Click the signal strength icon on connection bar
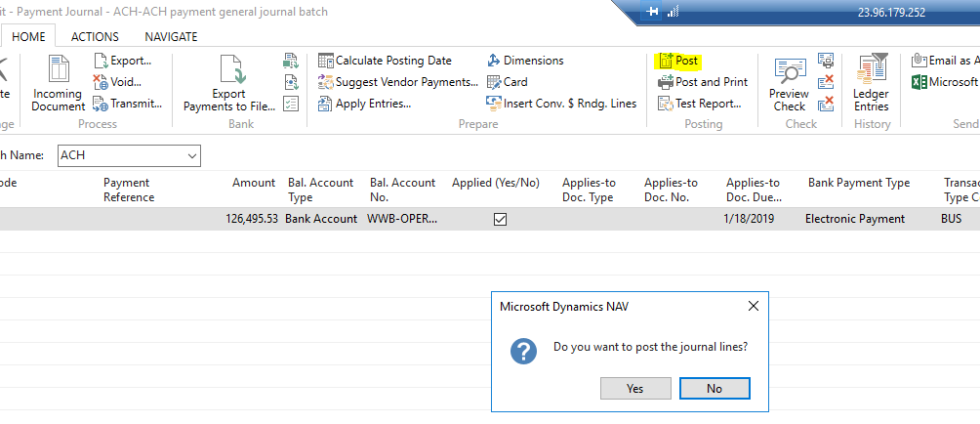Screen dimensions: 980x424 point(673,12)
